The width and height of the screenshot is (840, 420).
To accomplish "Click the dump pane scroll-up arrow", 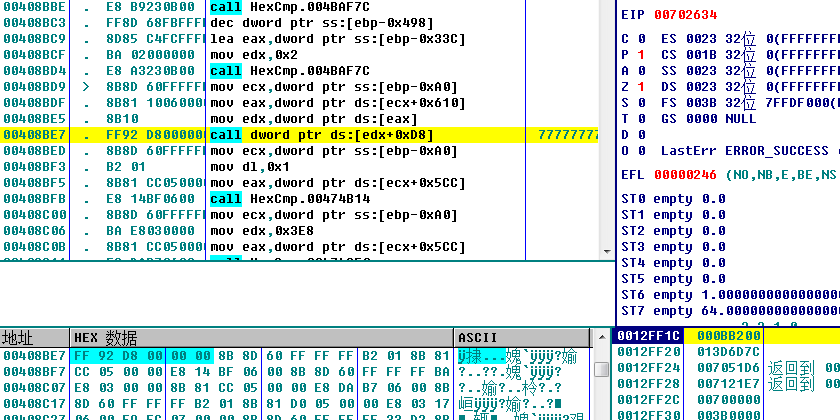I will pyautogui.click(x=602, y=338).
